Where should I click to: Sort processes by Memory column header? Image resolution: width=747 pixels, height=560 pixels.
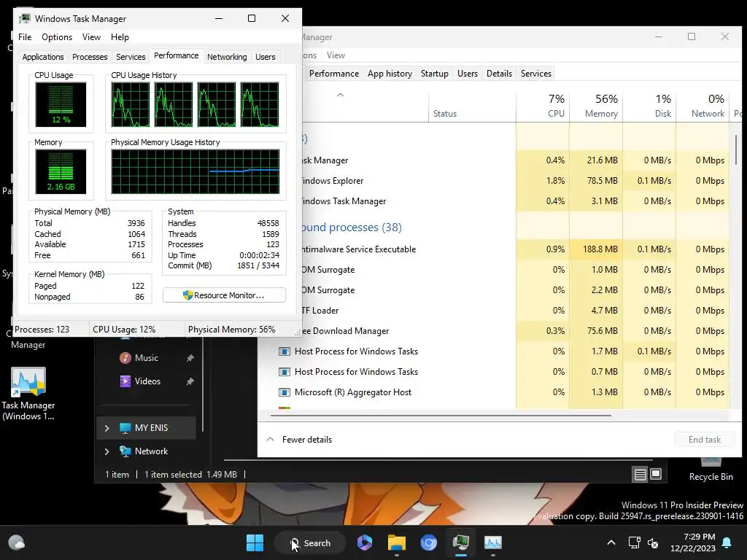click(x=596, y=106)
